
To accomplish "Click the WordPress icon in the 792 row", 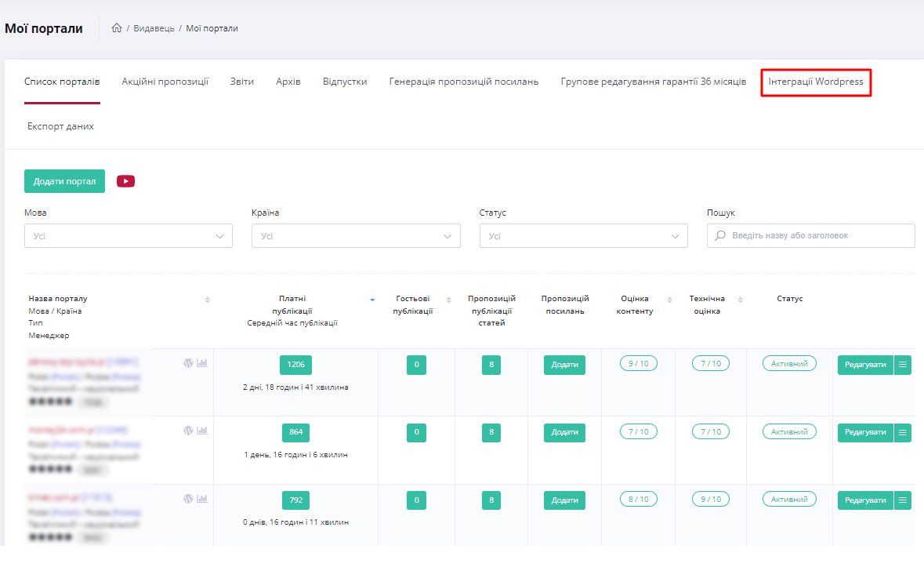I will (x=189, y=498).
